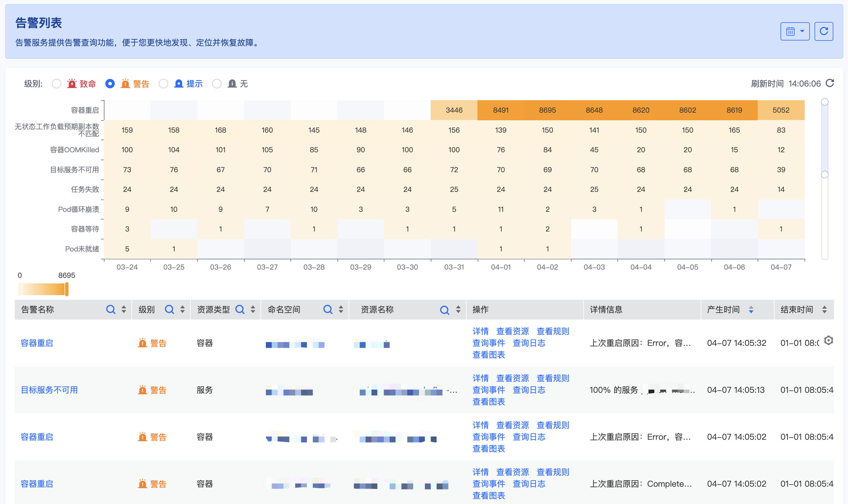
Task: Click the 任务失败 heatmap row label
Action: coord(85,189)
